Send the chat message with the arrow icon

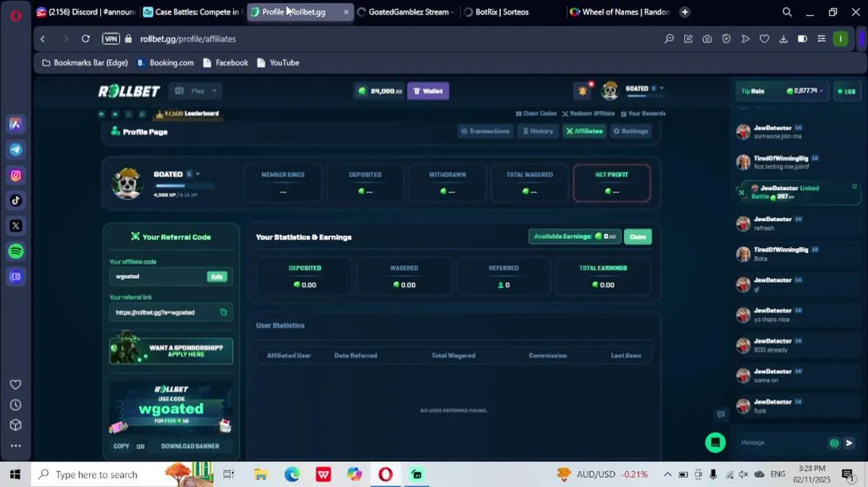click(x=849, y=443)
